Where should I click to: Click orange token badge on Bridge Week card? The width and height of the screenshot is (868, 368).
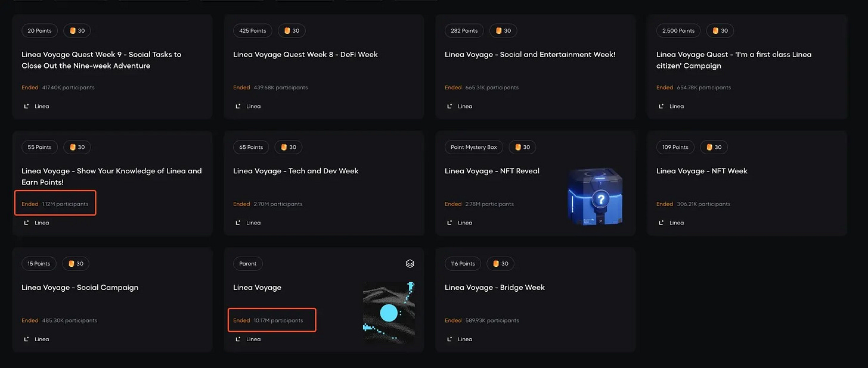click(501, 264)
